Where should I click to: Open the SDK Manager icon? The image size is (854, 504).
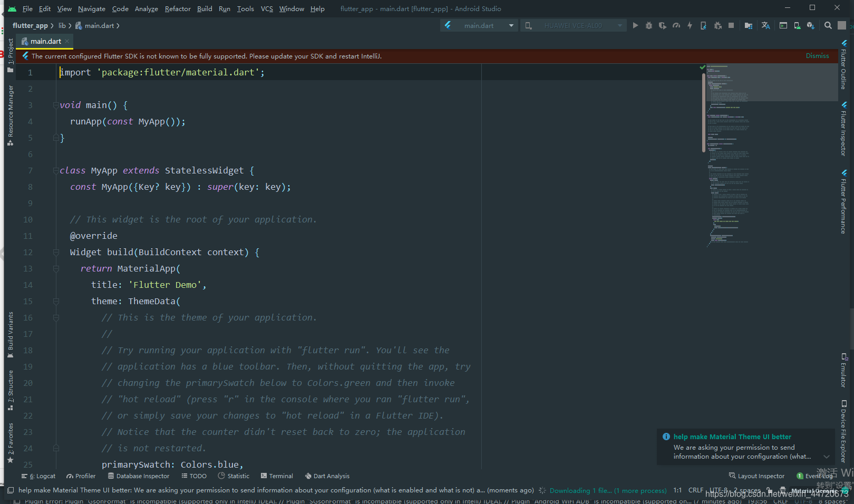click(811, 25)
